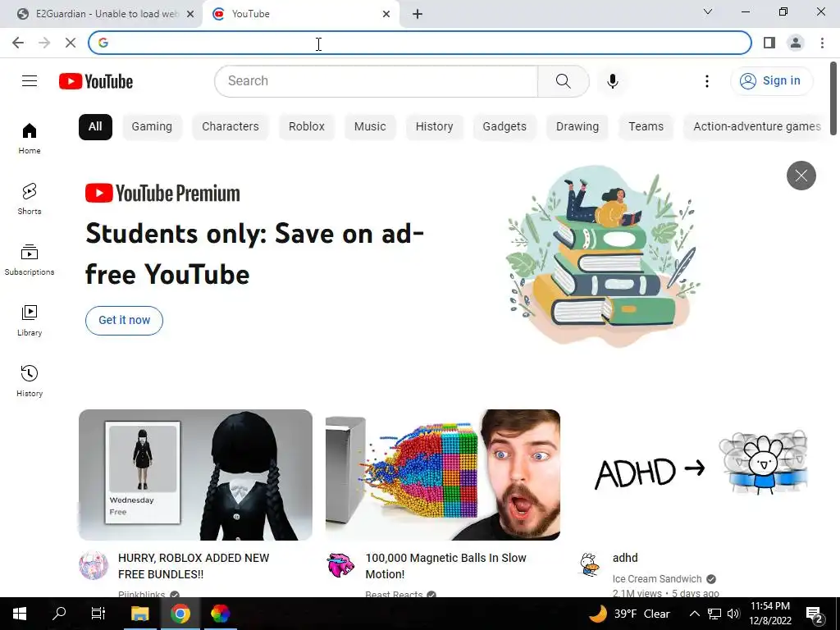Click the Sign in button
The width and height of the screenshot is (840, 630).
771,81
